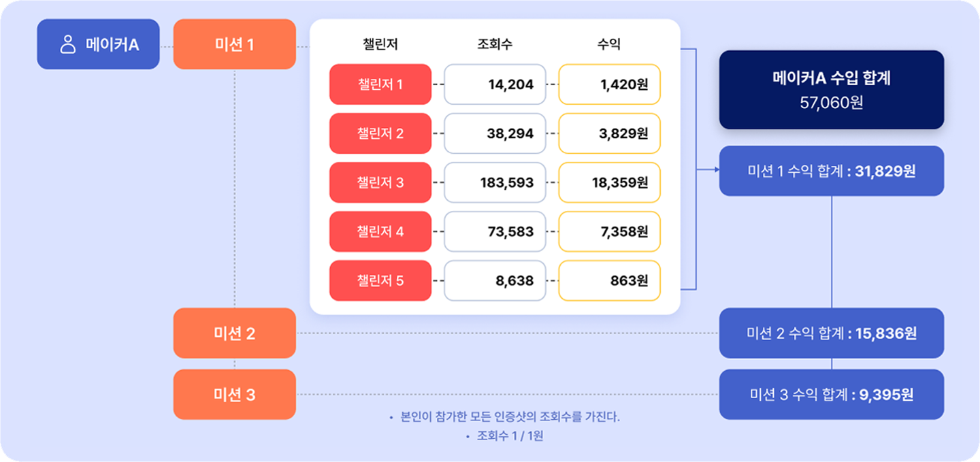Click the 챌린저 3 red label

coord(380,182)
